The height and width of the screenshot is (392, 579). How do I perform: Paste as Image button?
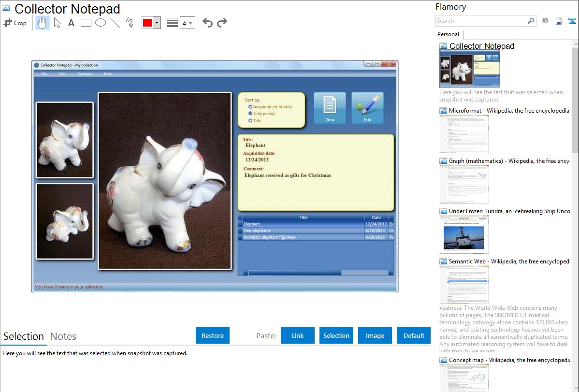click(x=375, y=335)
